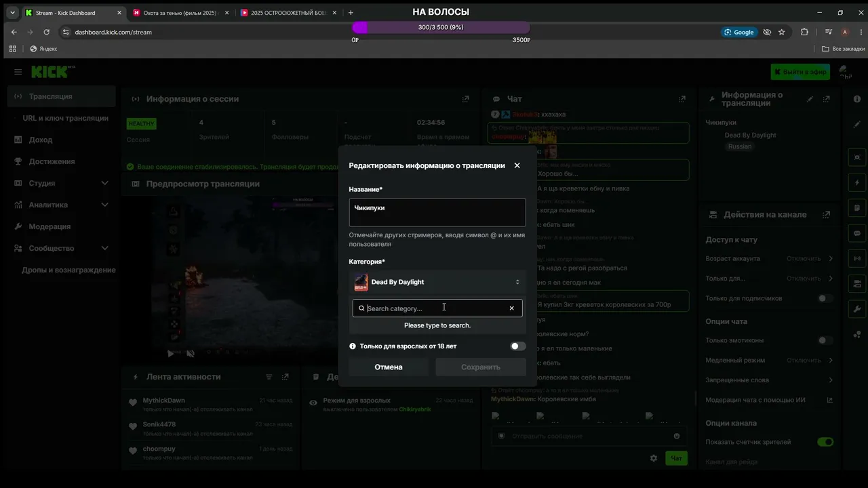Viewport: 868px width, 488px height.
Task: Open emoji picker in chat input
Action: click(x=677, y=436)
